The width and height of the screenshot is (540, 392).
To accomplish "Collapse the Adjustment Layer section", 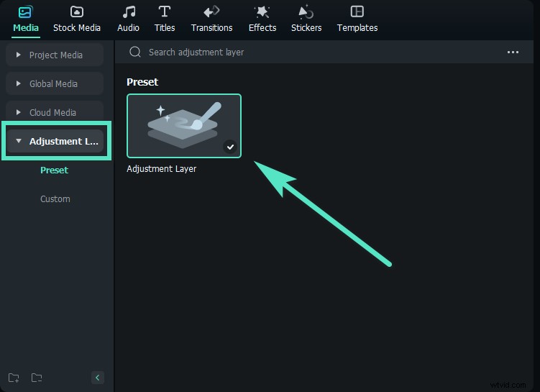I will click(x=55, y=142).
